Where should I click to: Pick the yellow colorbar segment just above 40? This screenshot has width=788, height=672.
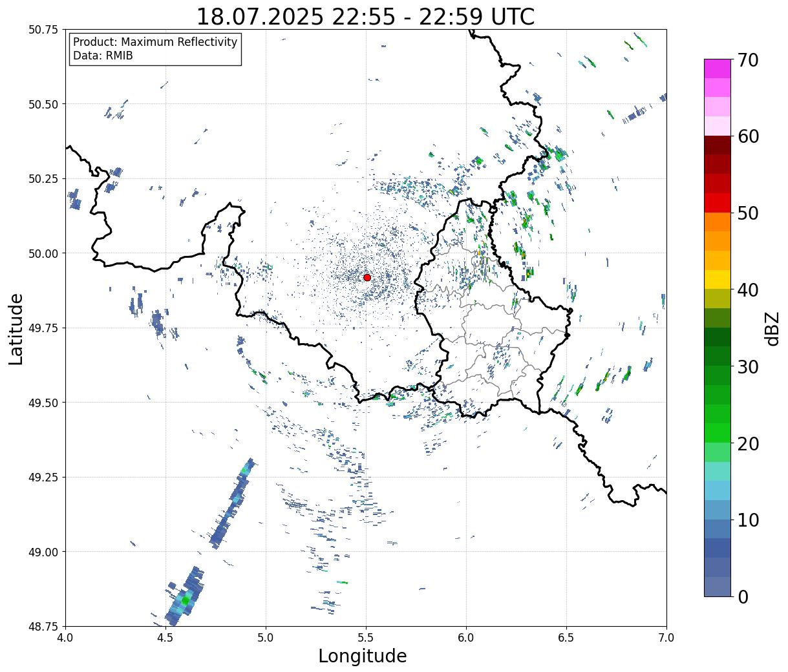[718, 279]
